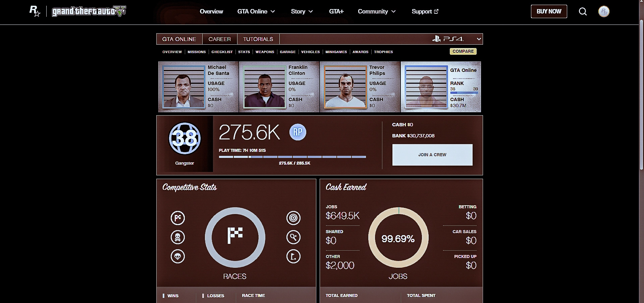Switch to the CAREER tab
The image size is (644, 303).
pyautogui.click(x=220, y=39)
